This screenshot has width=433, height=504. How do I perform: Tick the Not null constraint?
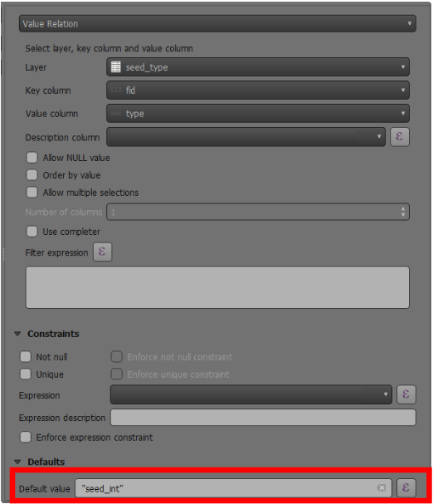26,357
